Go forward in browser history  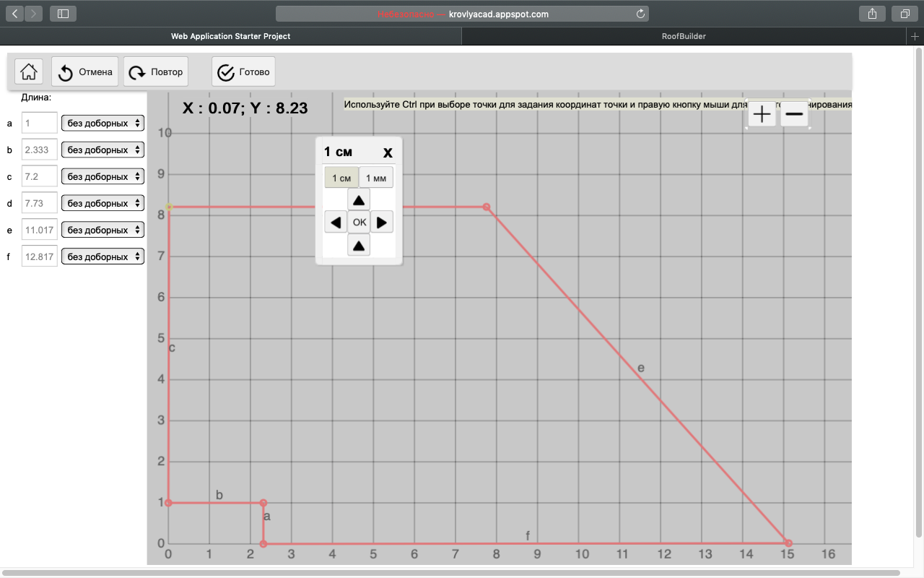coord(34,14)
